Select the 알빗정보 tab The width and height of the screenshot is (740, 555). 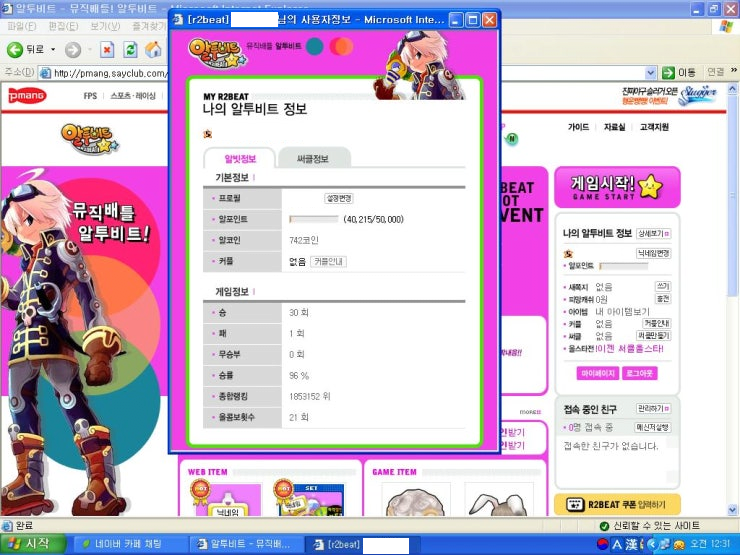[x=240, y=159]
